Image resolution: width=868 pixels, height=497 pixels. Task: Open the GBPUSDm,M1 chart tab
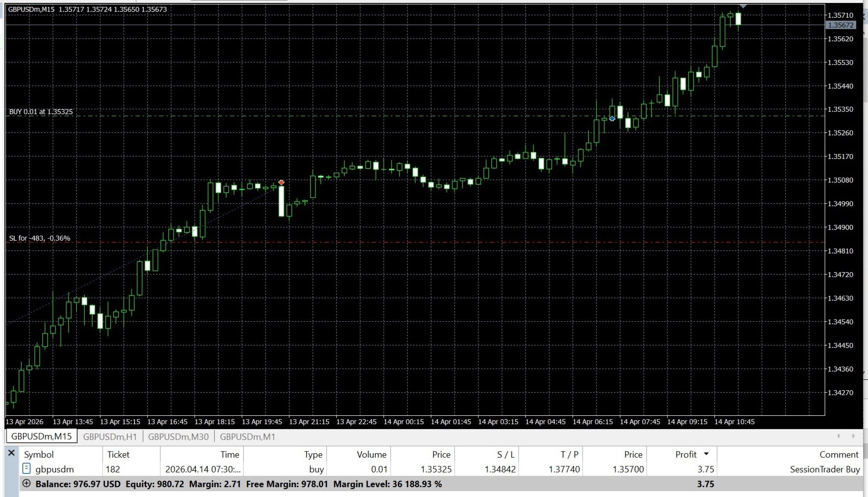pyautogui.click(x=248, y=436)
